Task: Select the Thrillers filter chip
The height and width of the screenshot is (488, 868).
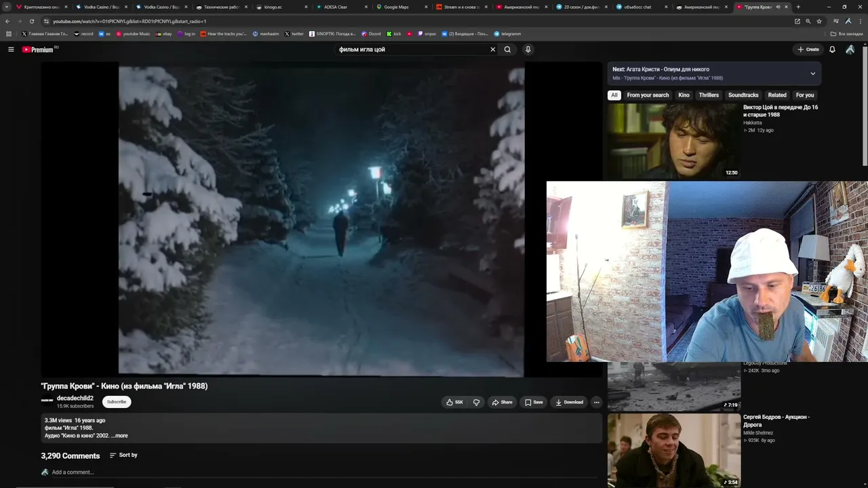Action: click(x=709, y=95)
